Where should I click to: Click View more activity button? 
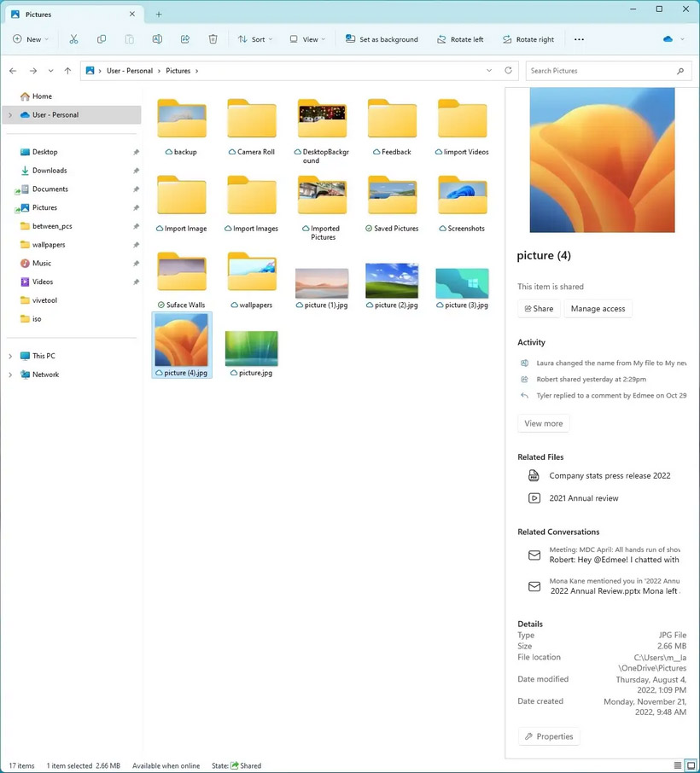pyautogui.click(x=543, y=423)
